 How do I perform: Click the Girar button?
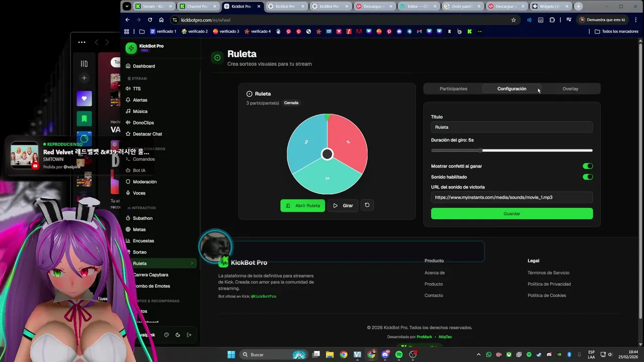point(343,205)
